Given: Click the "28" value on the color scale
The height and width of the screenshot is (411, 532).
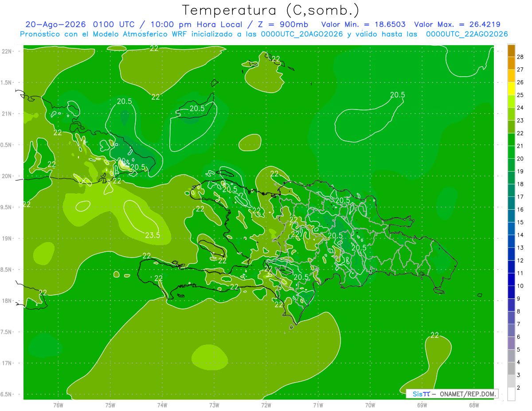Looking at the screenshot, I should coord(520,57).
